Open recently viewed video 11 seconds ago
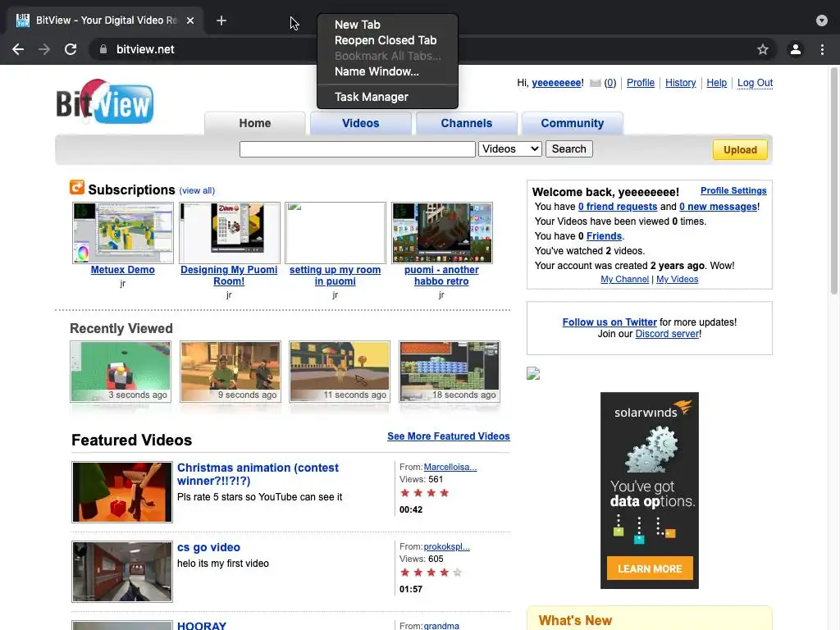Image resolution: width=840 pixels, height=630 pixels. 340,372
